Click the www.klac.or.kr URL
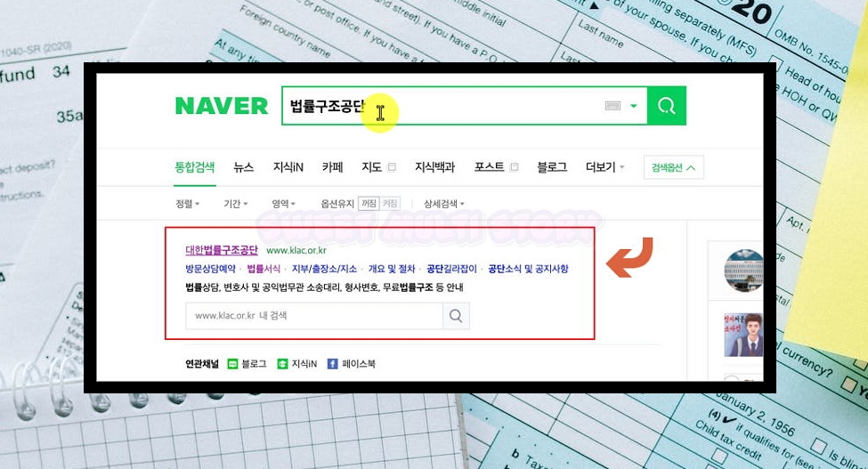 [x=296, y=251]
